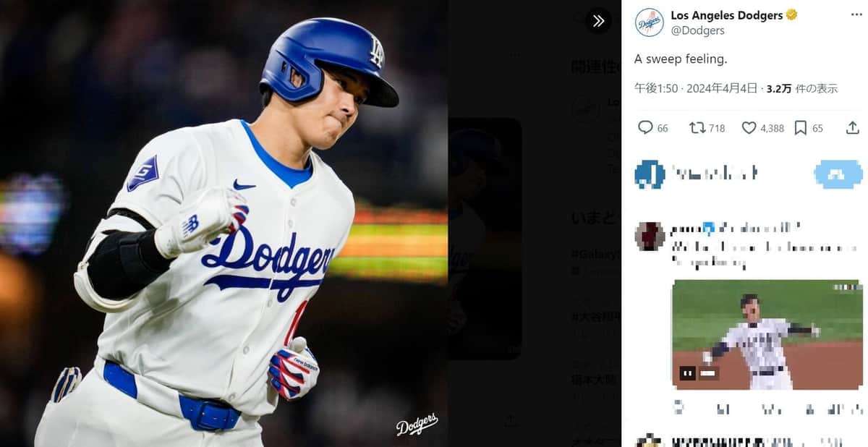Screen dimensions: 868x447
Task: Click the repost count showing 718
Action: [716, 127]
